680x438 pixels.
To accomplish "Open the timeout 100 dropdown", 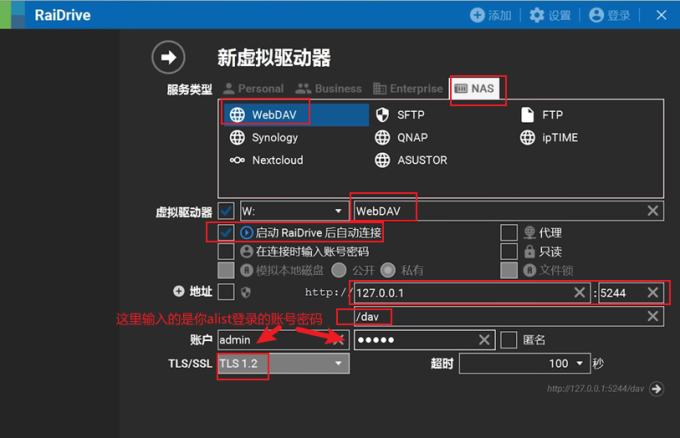I will coord(525,363).
